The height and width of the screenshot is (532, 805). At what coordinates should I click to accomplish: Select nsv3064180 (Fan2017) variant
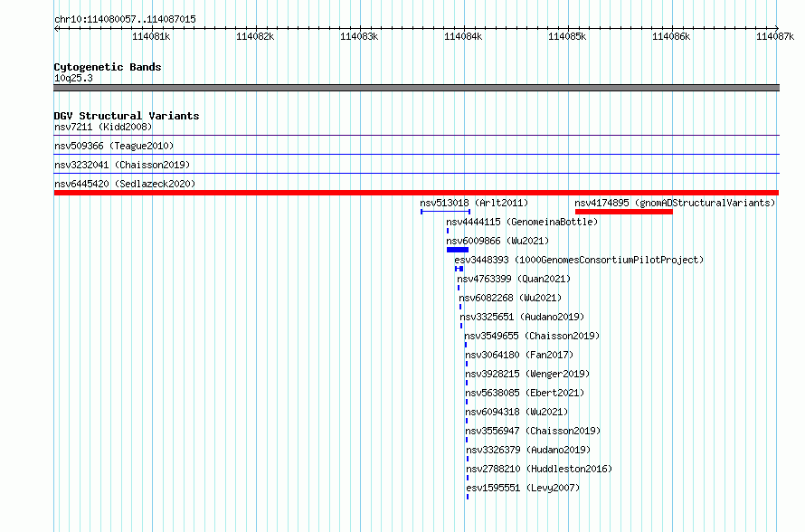[x=519, y=355]
